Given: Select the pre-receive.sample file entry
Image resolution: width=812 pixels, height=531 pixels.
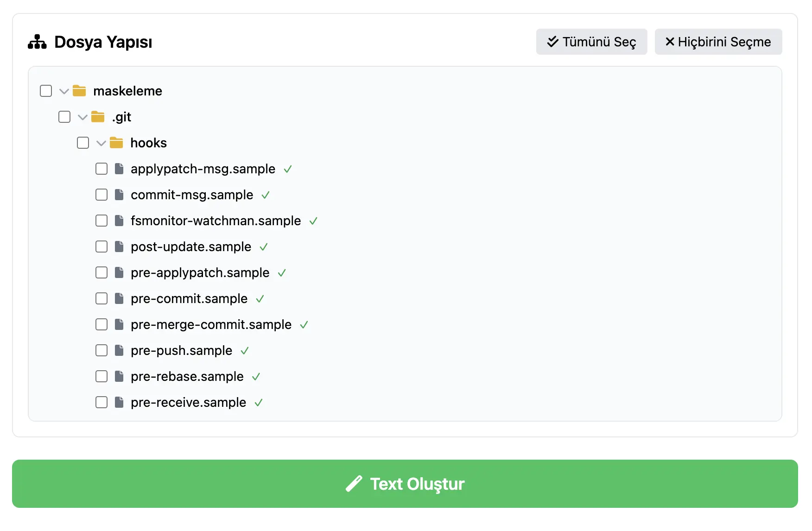Looking at the screenshot, I should point(188,402).
